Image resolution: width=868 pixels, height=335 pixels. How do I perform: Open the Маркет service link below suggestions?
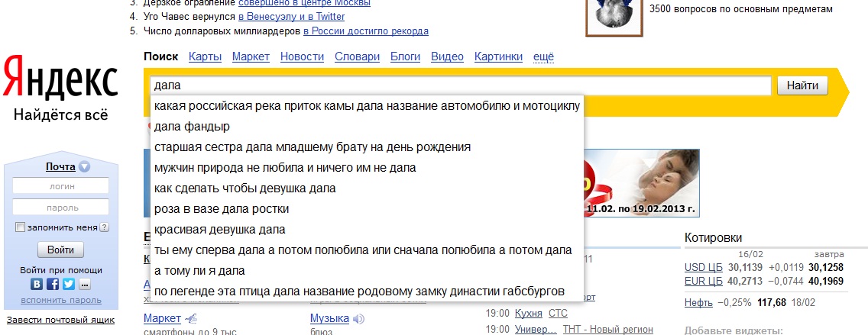click(162, 318)
